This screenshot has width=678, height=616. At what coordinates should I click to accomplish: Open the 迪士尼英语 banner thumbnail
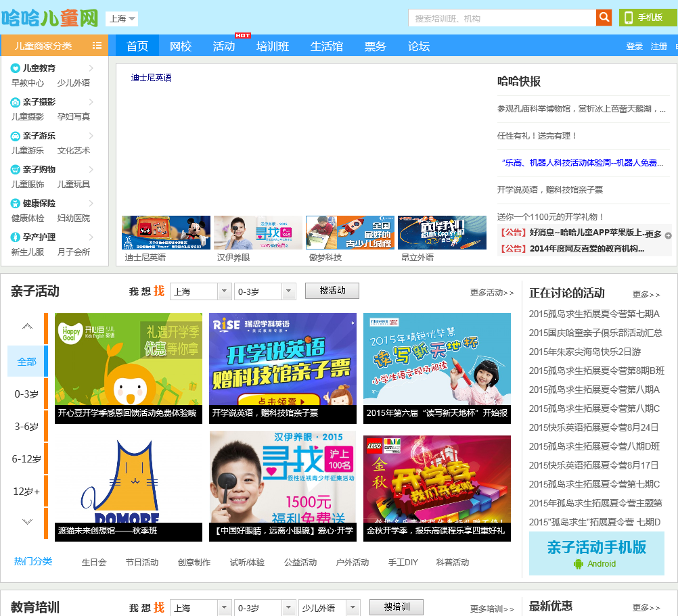click(166, 233)
